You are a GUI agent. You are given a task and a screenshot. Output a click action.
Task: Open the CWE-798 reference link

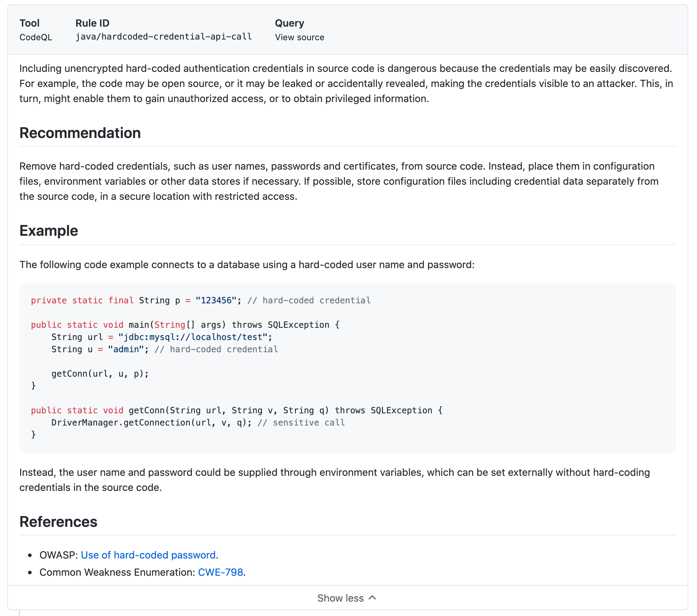click(220, 572)
